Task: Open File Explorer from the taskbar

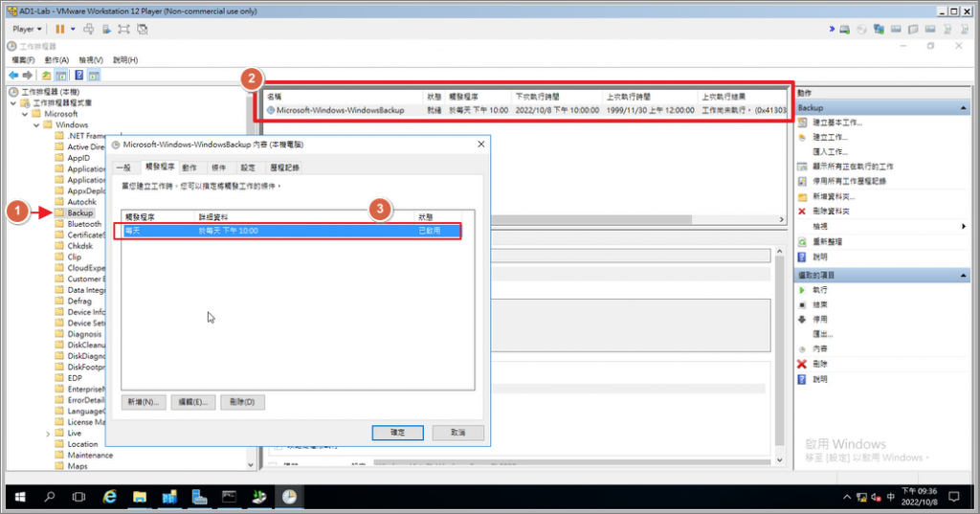Action: click(x=140, y=497)
